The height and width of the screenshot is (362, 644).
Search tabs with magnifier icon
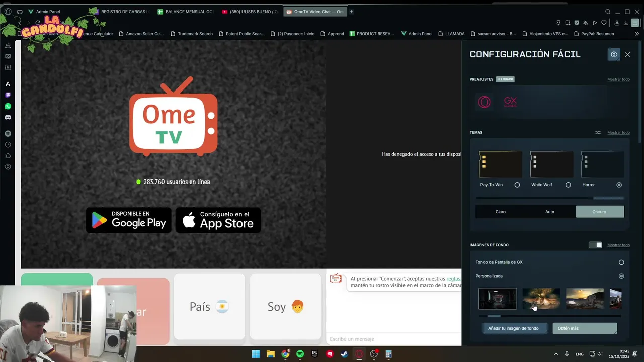click(x=608, y=12)
